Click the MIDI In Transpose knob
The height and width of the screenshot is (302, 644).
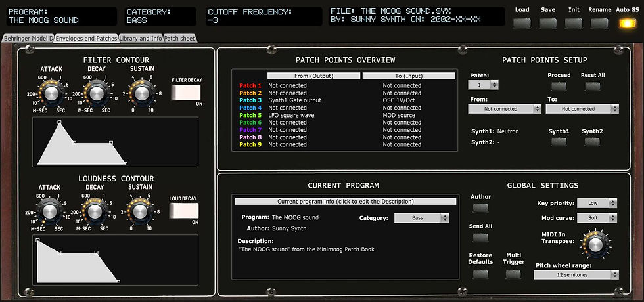[594, 245]
